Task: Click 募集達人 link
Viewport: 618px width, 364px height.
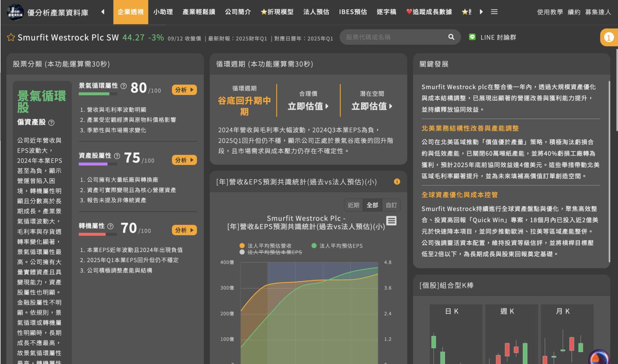Action: click(x=598, y=12)
